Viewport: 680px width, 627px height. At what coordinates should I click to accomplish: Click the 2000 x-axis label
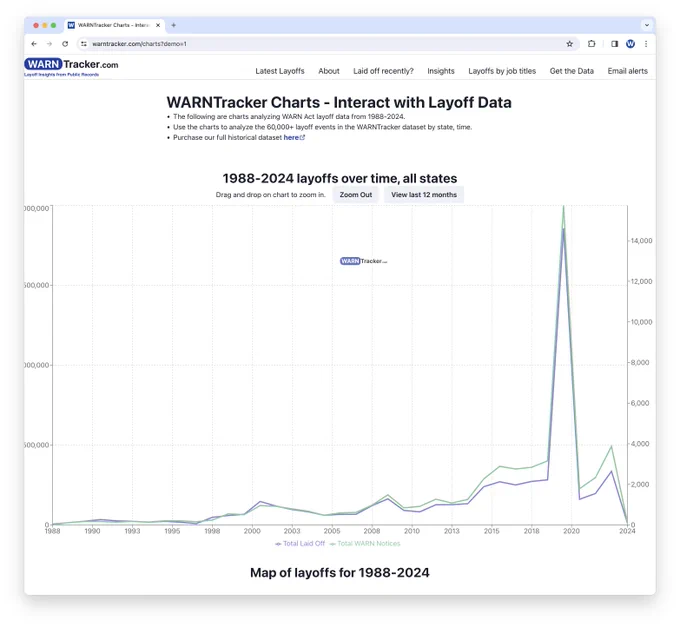point(252,531)
